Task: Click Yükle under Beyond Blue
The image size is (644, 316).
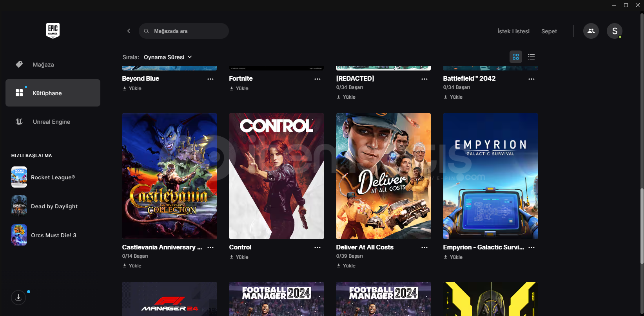Action: (132, 88)
